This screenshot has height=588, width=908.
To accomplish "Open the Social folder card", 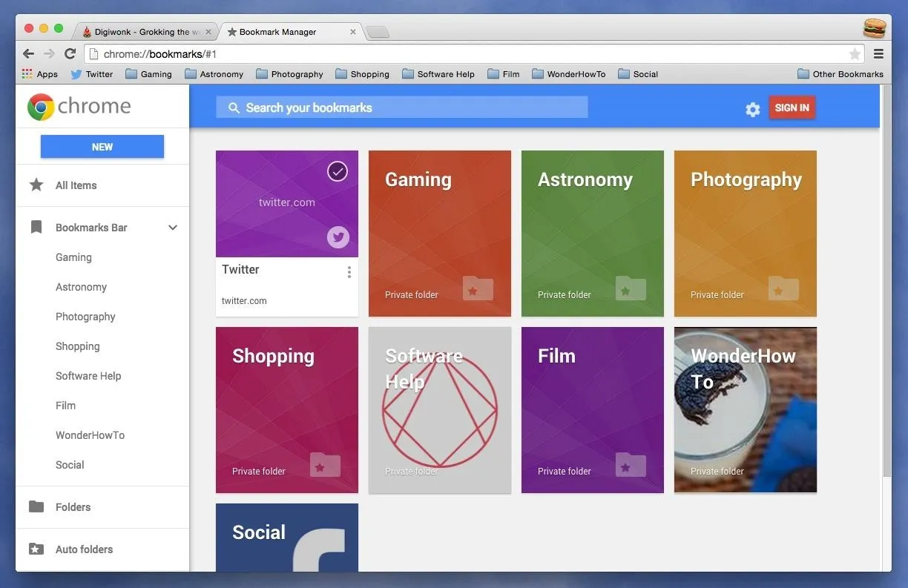I will point(287,538).
